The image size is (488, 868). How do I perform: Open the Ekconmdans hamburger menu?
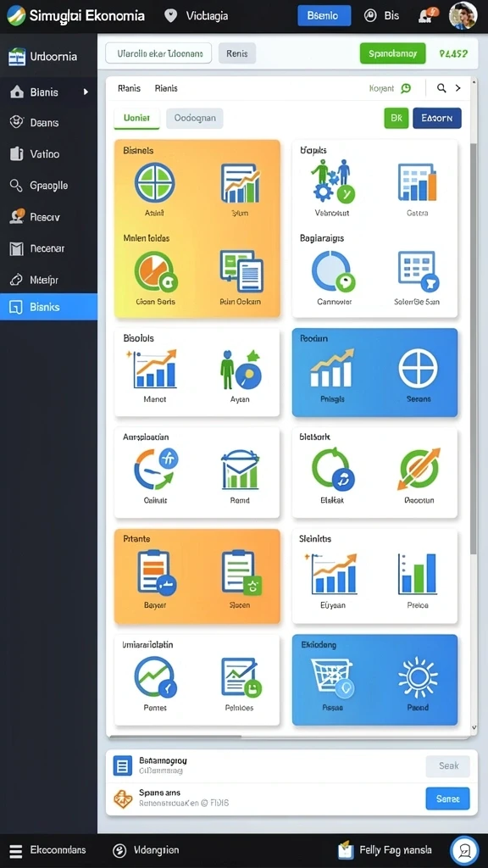[16, 851]
